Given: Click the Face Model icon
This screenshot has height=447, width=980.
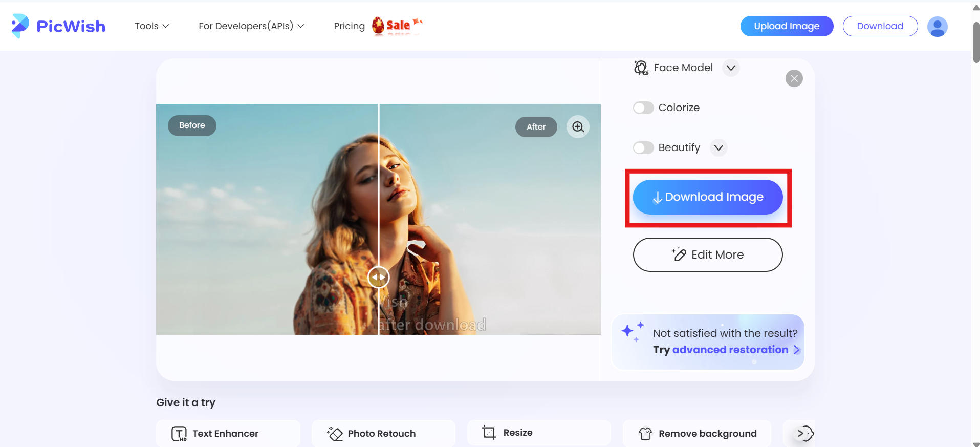Looking at the screenshot, I should coord(641,68).
